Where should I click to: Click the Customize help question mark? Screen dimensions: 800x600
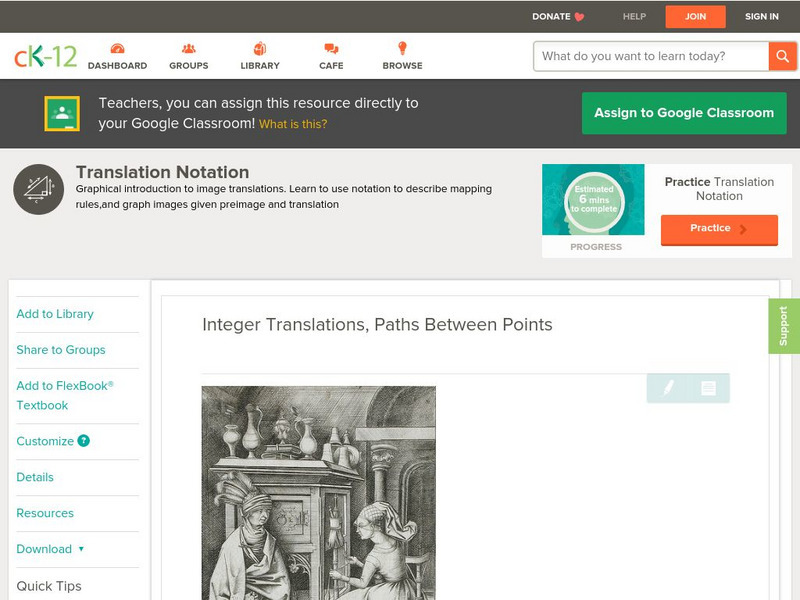point(84,441)
